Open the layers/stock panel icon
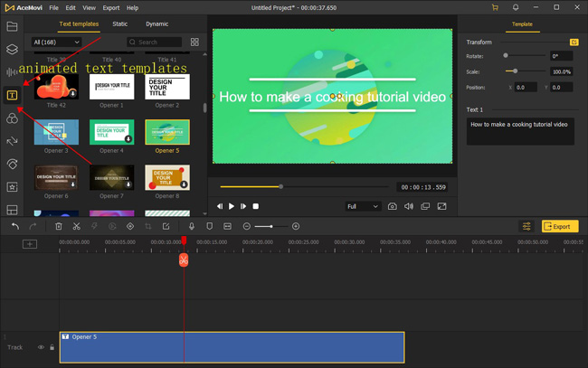Image resolution: width=588 pixels, height=368 pixels. [x=12, y=49]
